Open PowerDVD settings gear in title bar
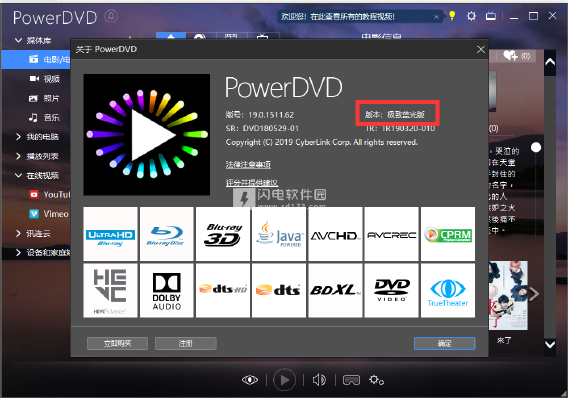The width and height of the screenshot is (568, 398). (471, 16)
